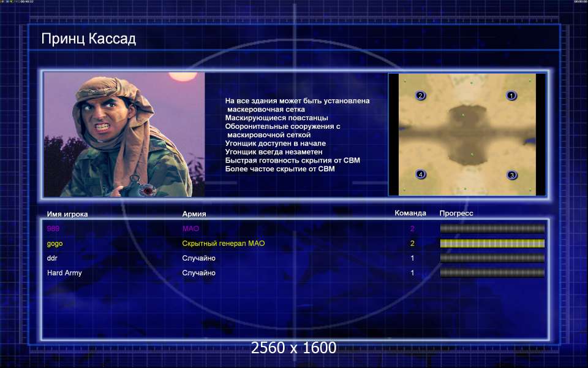Click start position marker 2 on map
This screenshot has height=368, width=588.
click(x=420, y=96)
